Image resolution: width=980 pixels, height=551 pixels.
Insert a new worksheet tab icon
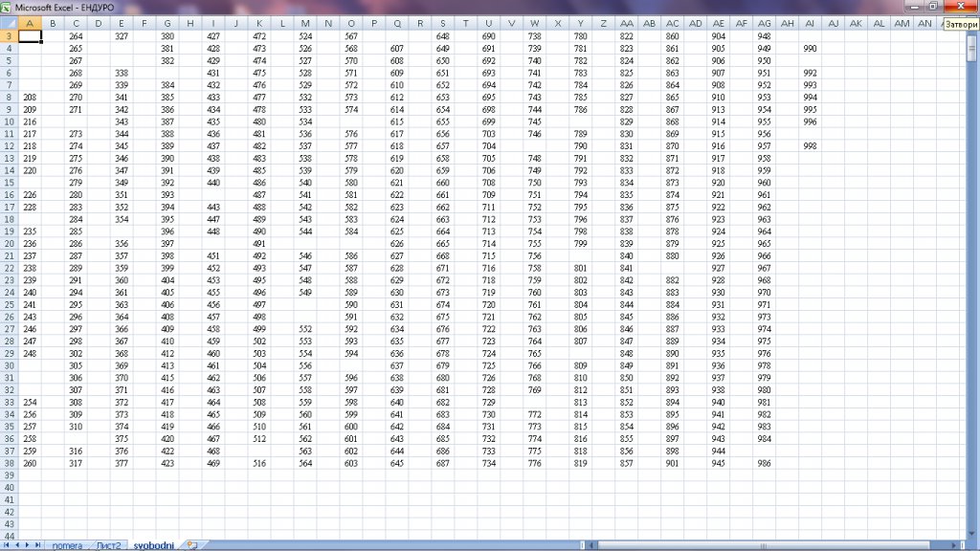pos(191,545)
